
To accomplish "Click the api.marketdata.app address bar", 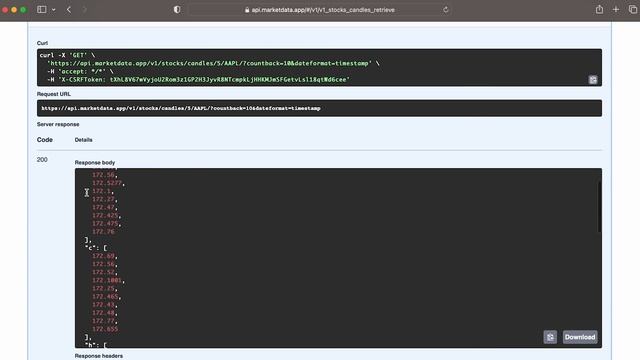I will 319,10.
